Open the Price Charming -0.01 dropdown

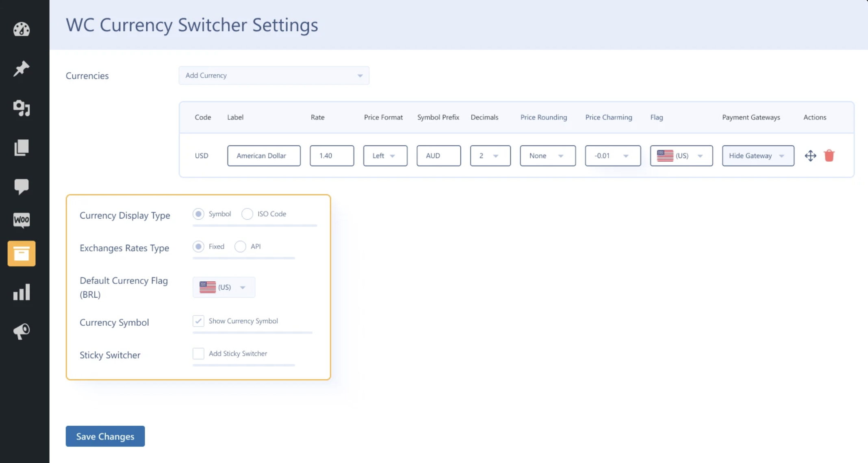pyautogui.click(x=613, y=156)
